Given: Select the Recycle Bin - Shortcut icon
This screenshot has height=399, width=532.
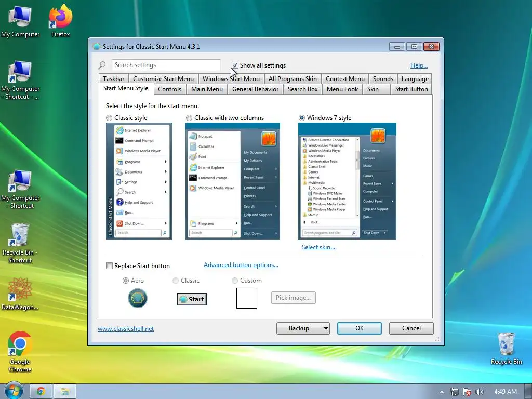Looking at the screenshot, I should (20, 243).
